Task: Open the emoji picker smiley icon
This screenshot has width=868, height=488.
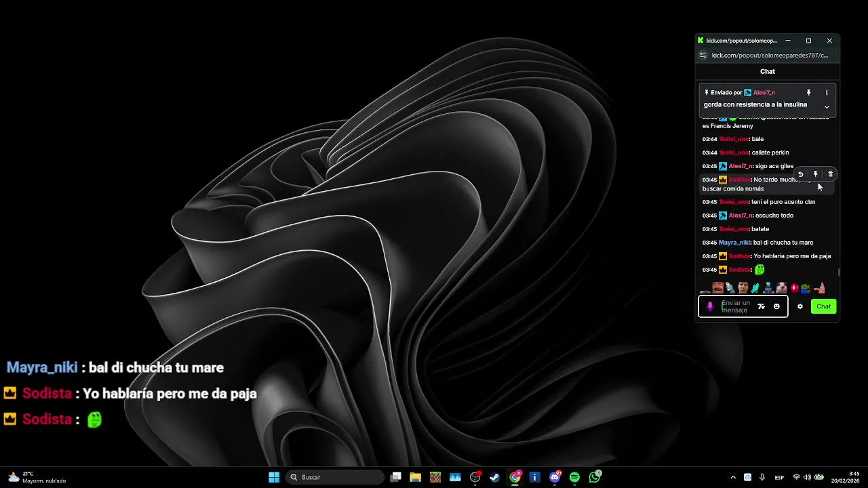Action: click(x=776, y=306)
